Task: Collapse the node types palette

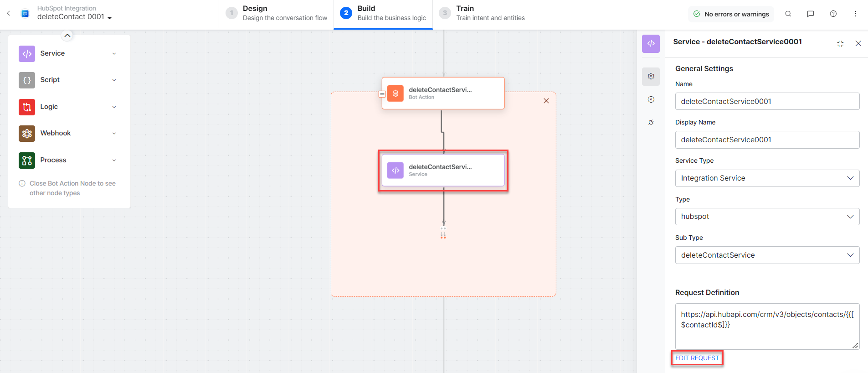Action: 67,36
